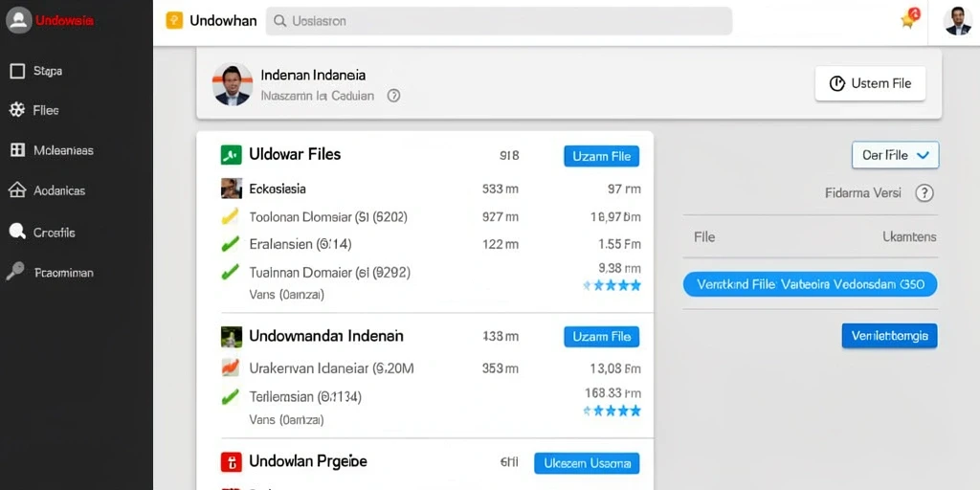Click the File column label
This screenshot has height=490, width=980.
(704, 237)
